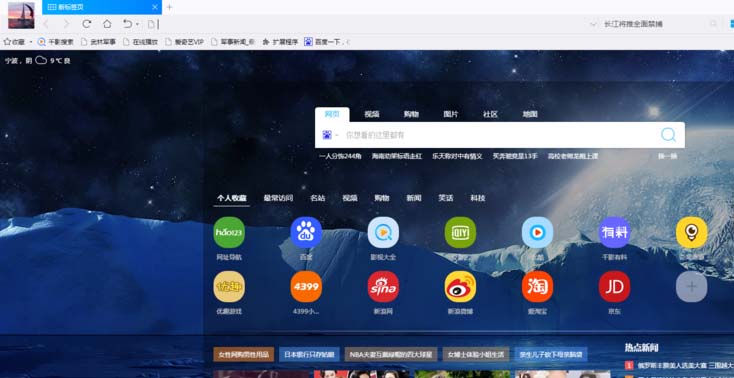This screenshot has width=734, height=378.
Task: Open the yellow camera-eye shortcut icon
Action: point(691,232)
